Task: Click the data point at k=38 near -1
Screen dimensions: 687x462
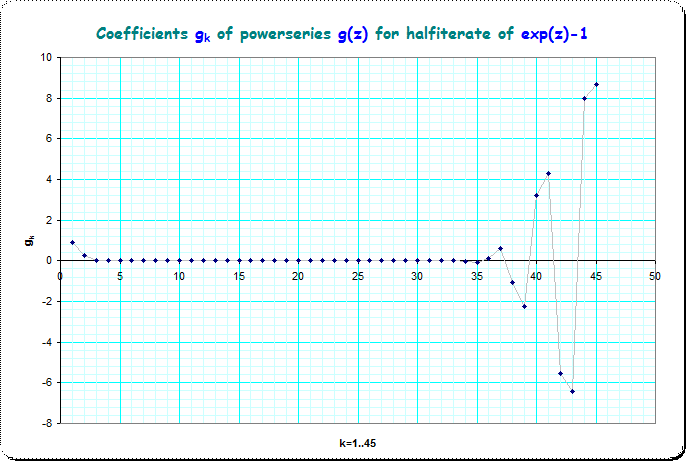Action: click(512, 282)
